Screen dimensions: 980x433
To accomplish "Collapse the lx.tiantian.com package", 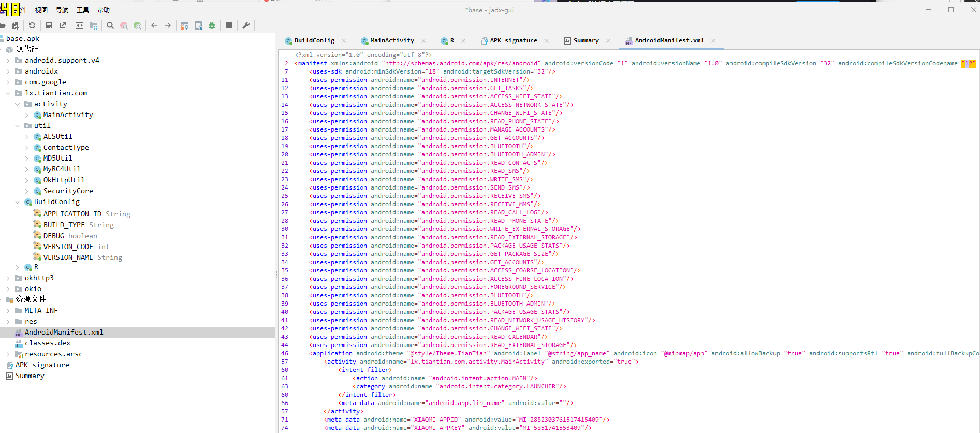I will click(8, 93).
